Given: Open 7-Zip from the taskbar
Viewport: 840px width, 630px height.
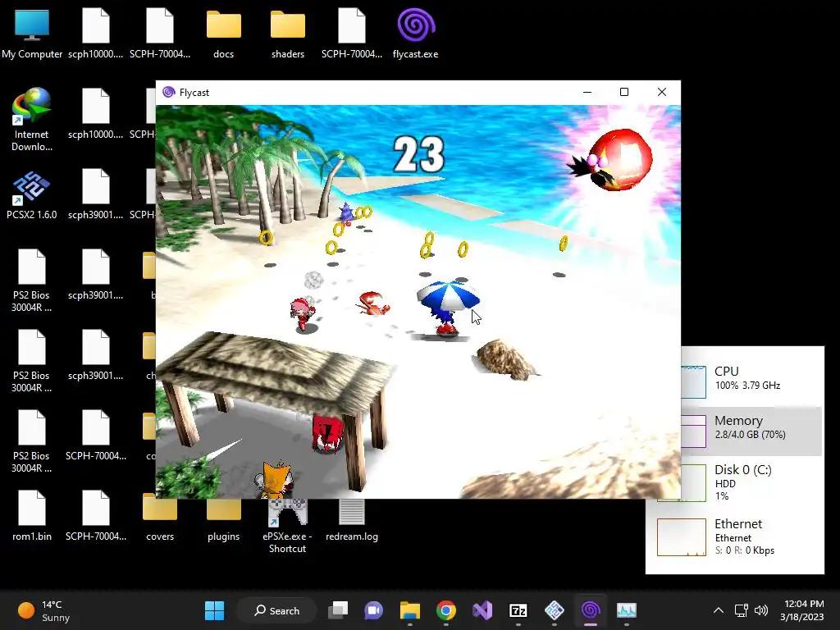Looking at the screenshot, I should [518, 610].
